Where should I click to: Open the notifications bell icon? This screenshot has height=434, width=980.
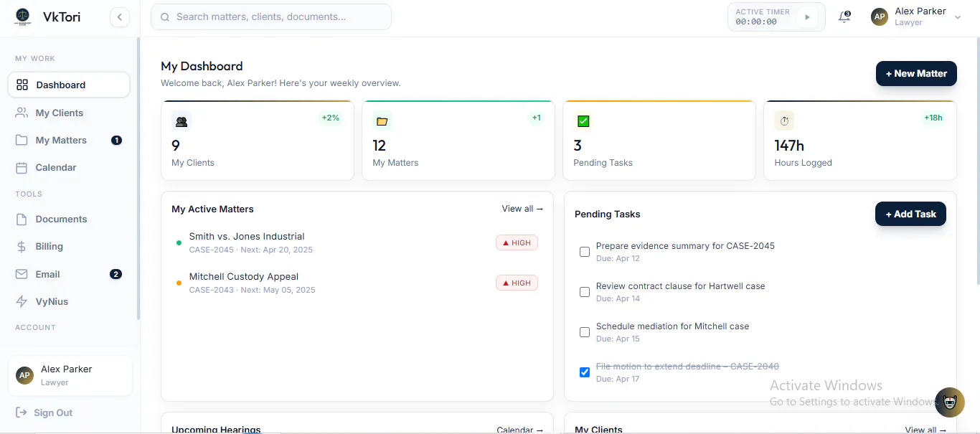[x=844, y=17]
